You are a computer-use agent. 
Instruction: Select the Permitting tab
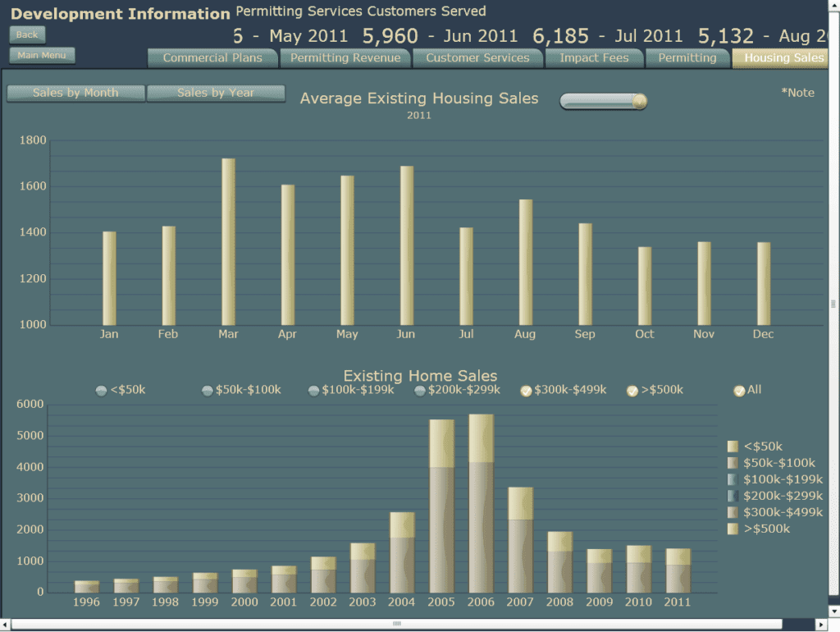(x=688, y=57)
